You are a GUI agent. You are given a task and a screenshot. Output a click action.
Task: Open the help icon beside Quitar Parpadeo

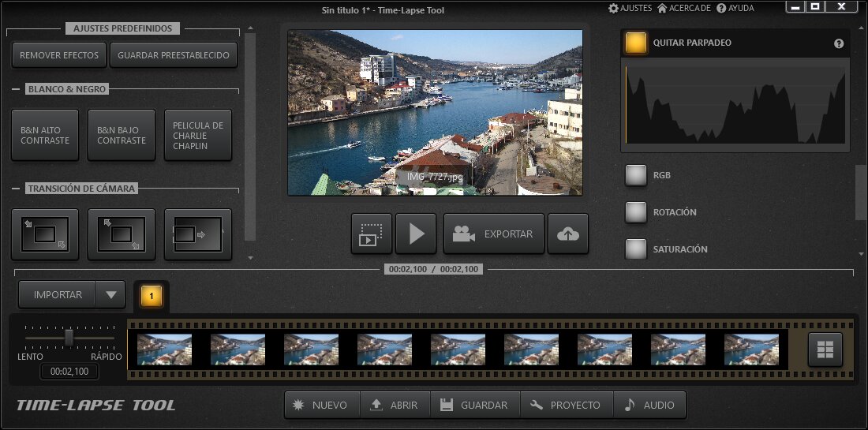pyautogui.click(x=839, y=44)
